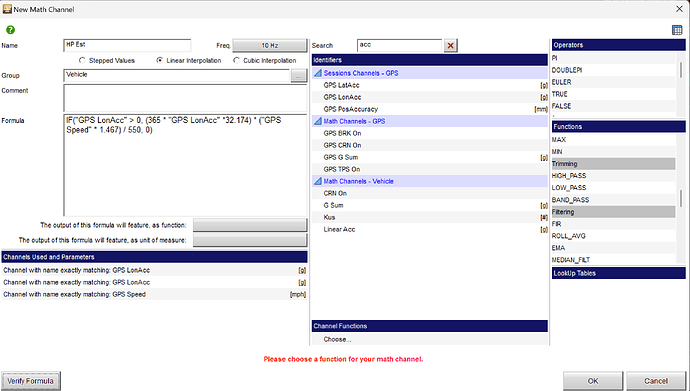The image size is (690, 391).
Task: Choose a channel function via Choose...
Action: coord(338,340)
